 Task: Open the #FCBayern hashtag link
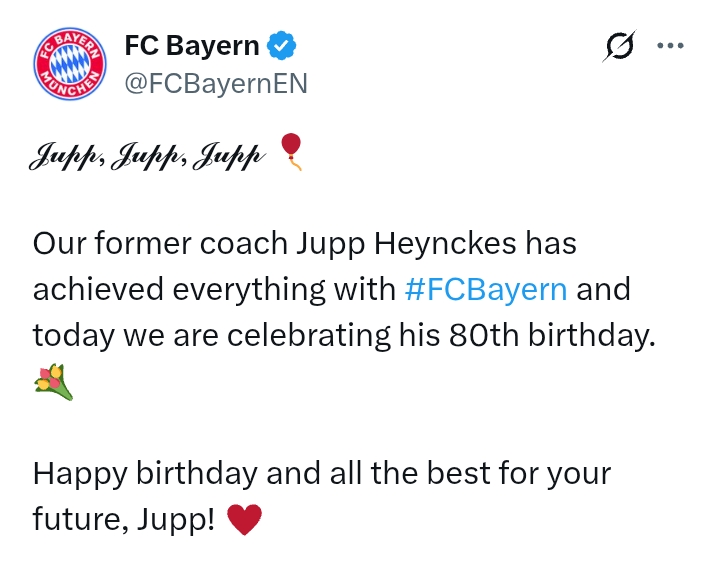487,290
